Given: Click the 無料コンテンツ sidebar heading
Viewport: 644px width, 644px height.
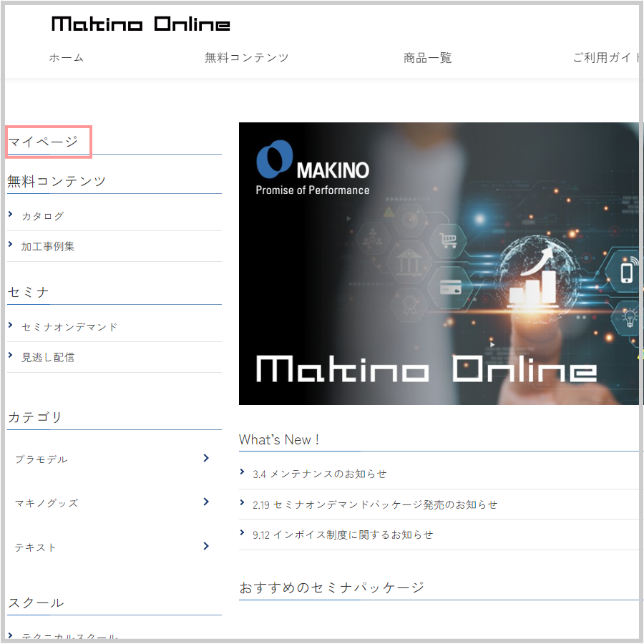Looking at the screenshot, I should click(57, 181).
